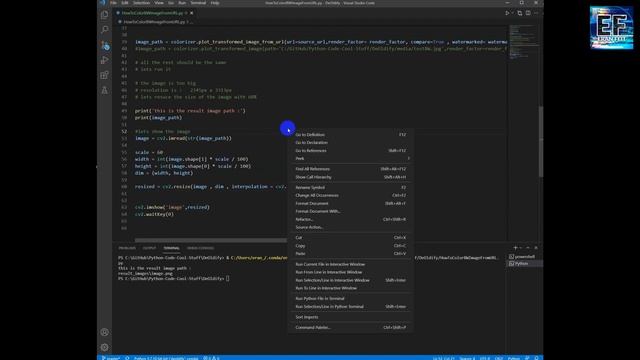Open errors and warnings count in status bar
Viewport: 640px width, 360px height.
point(211,358)
